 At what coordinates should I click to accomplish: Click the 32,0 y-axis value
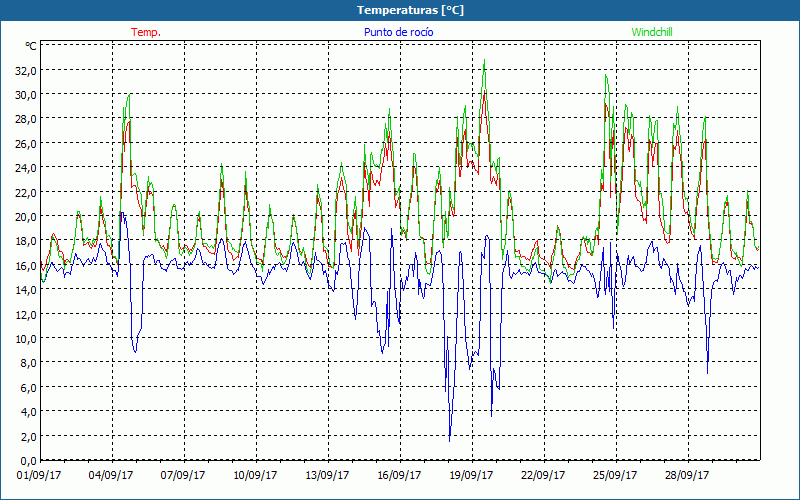click(x=26, y=70)
